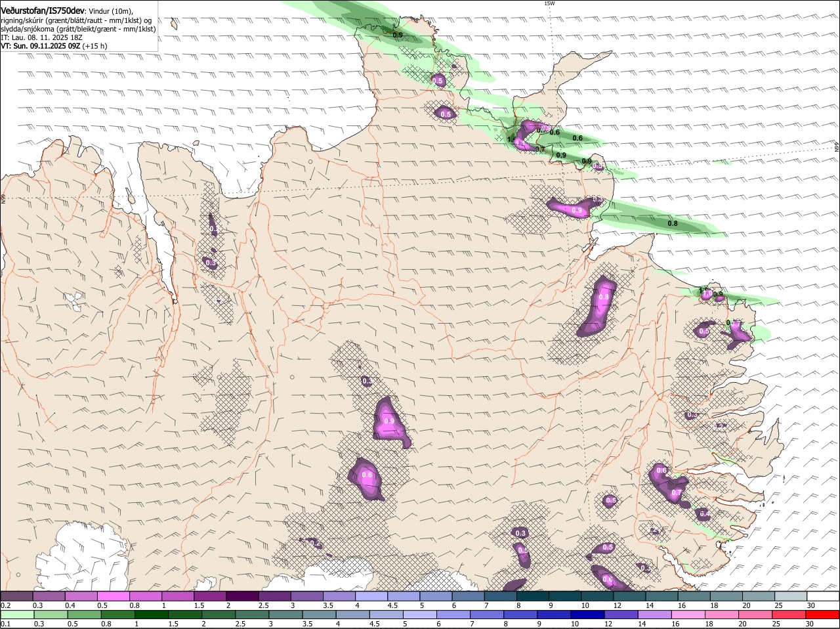
Task: Pick the pale green 0.1 rain legend swatch
Action: tap(18, 615)
